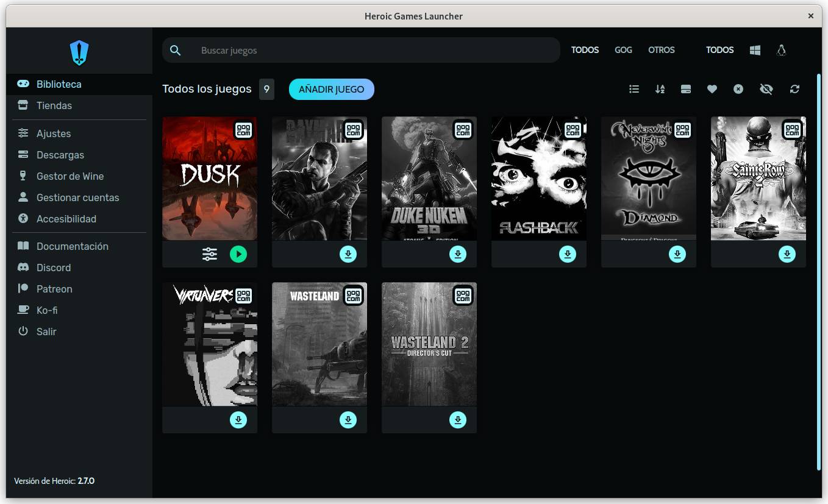Download VirtuaVerse game

click(238, 420)
